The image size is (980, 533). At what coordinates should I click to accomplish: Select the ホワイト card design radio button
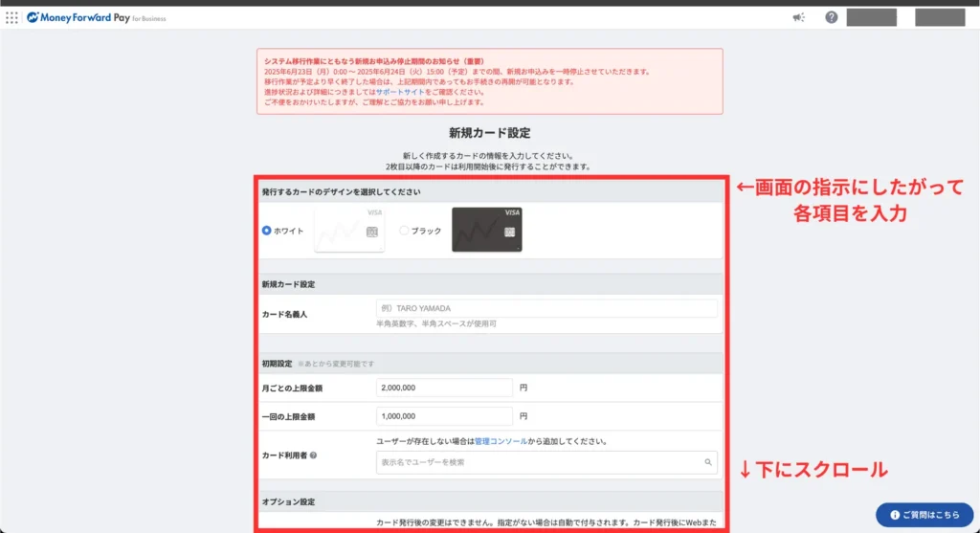[267, 231]
